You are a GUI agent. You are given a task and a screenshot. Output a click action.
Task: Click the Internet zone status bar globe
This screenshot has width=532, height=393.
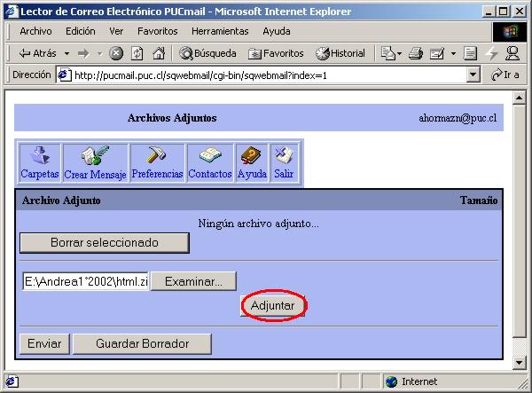tap(392, 381)
